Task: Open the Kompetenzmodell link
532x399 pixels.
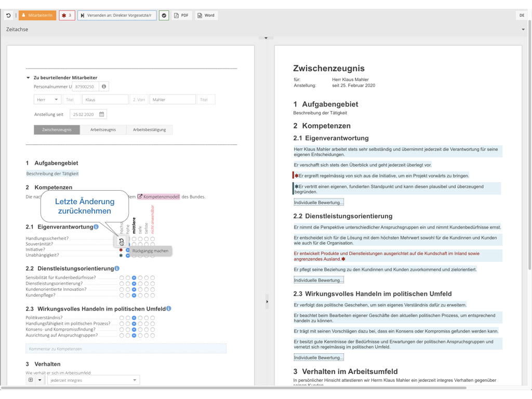Action: click(x=158, y=197)
